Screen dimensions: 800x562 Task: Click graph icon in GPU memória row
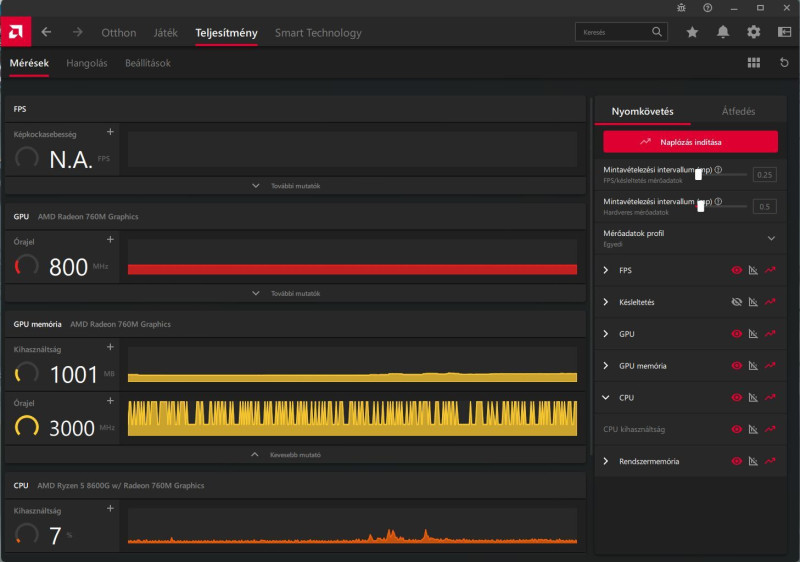[x=753, y=366]
